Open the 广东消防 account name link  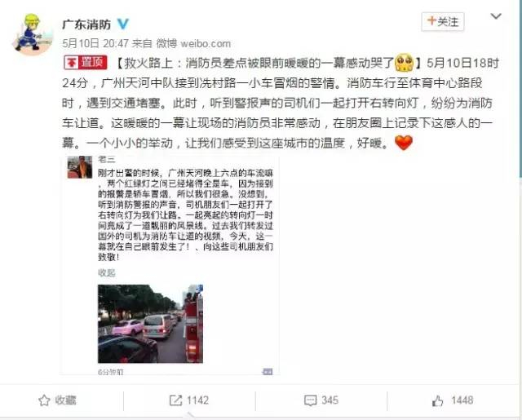point(86,24)
